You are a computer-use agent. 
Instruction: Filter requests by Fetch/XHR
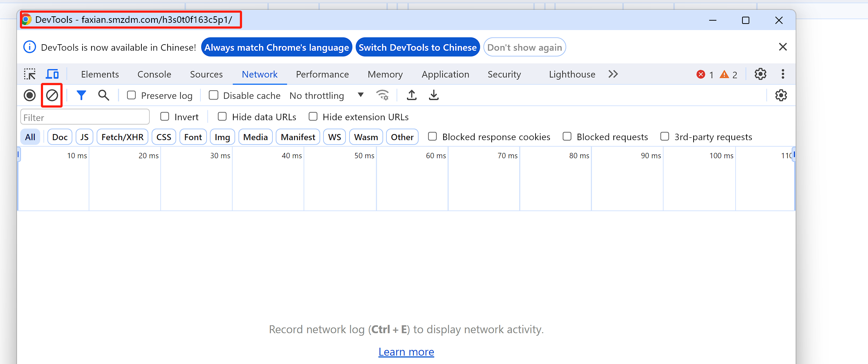(122, 137)
